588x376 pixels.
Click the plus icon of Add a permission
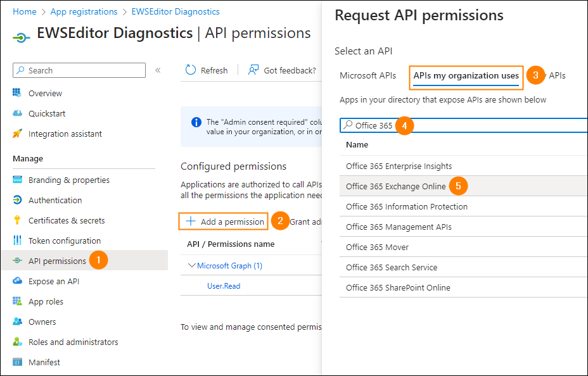(x=191, y=221)
